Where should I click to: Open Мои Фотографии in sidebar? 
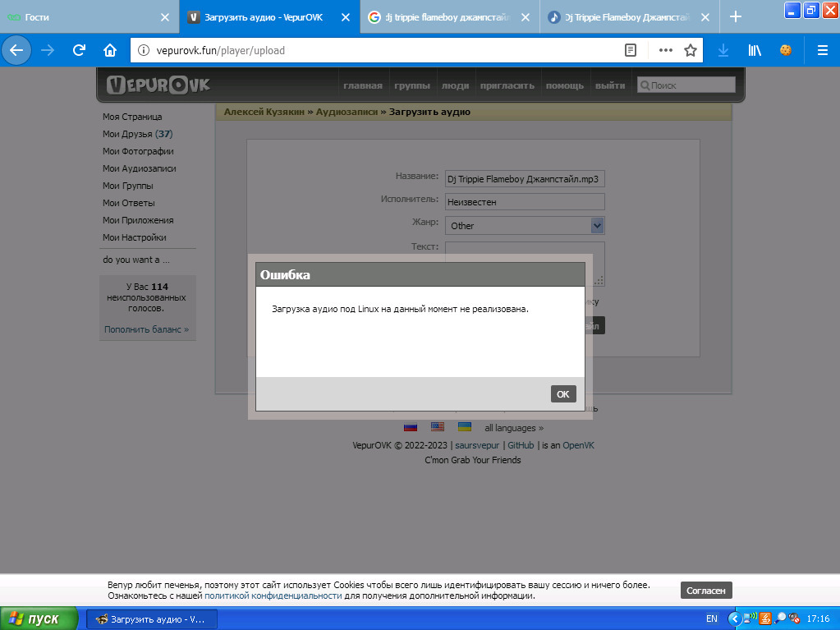138,151
